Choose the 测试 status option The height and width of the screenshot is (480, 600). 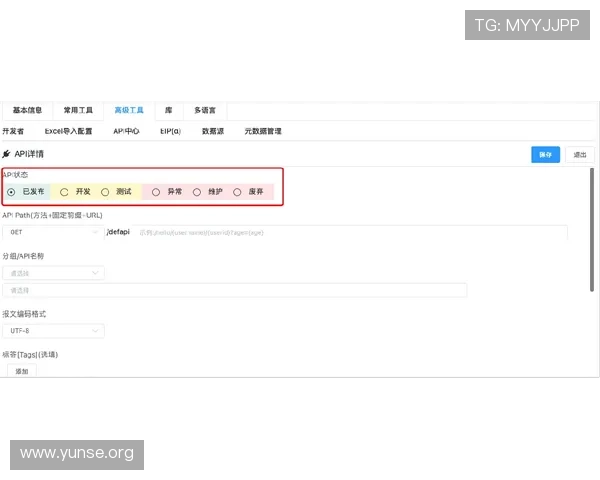click(105, 191)
